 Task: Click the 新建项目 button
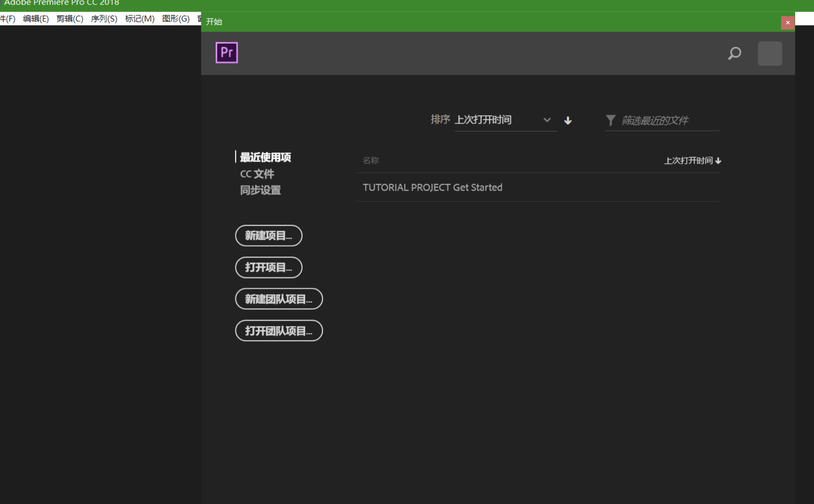[269, 236]
